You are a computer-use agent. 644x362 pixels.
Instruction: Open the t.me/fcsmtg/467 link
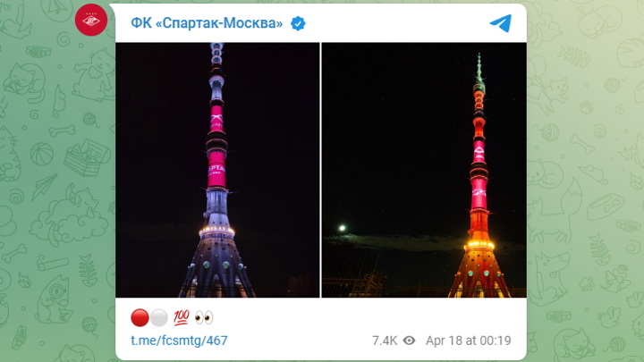point(179,341)
